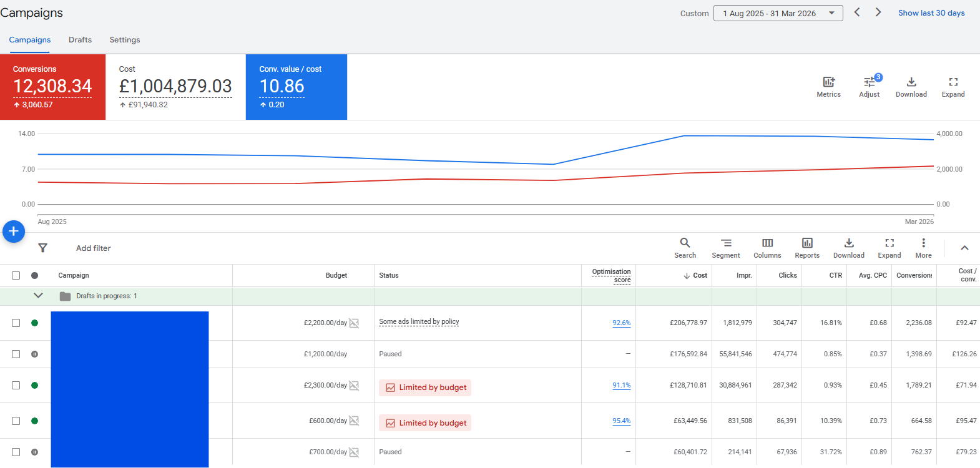Open the More options menu
The image size is (980, 468).
pyautogui.click(x=923, y=248)
